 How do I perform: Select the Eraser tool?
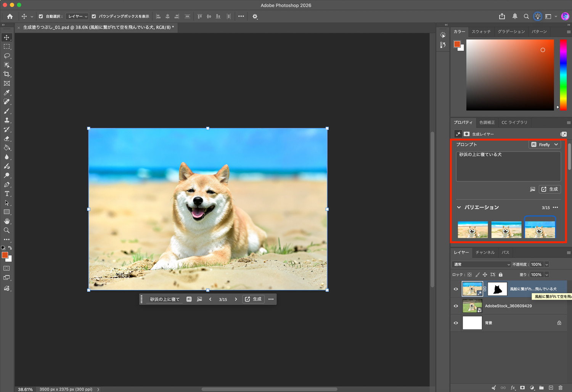(7, 138)
